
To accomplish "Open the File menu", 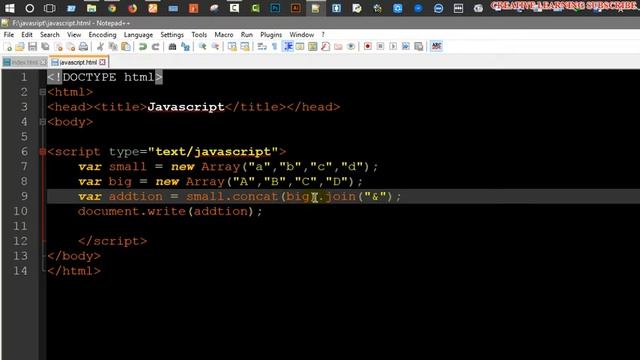I will click(x=9, y=35).
